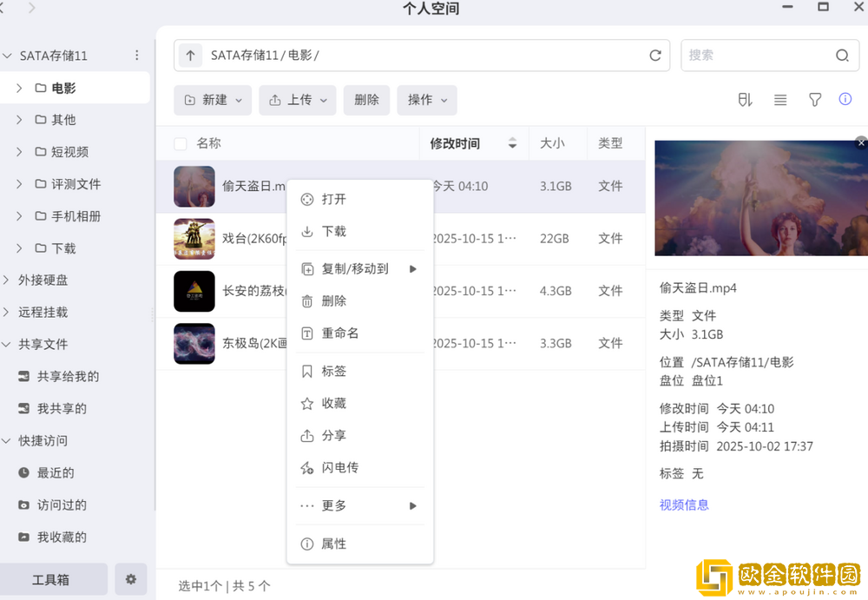Click the sort order icon above the file list
Screen dimensions: 868x600
744,100
